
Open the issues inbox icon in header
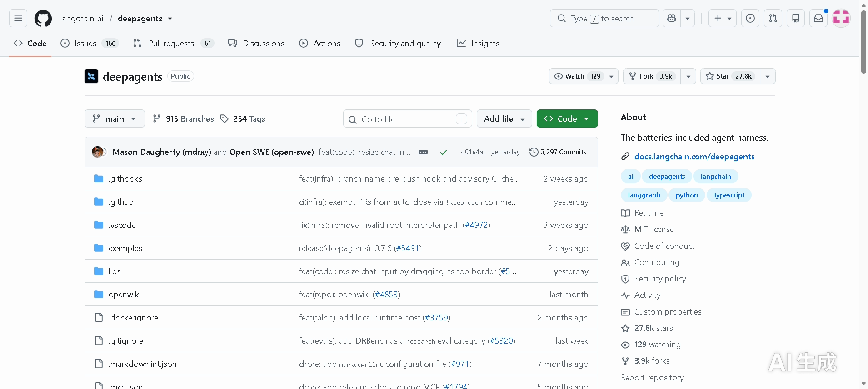750,18
